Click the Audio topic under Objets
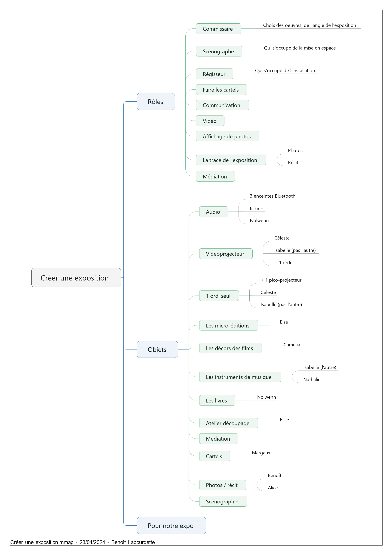This screenshot has width=392, height=555. click(214, 212)
